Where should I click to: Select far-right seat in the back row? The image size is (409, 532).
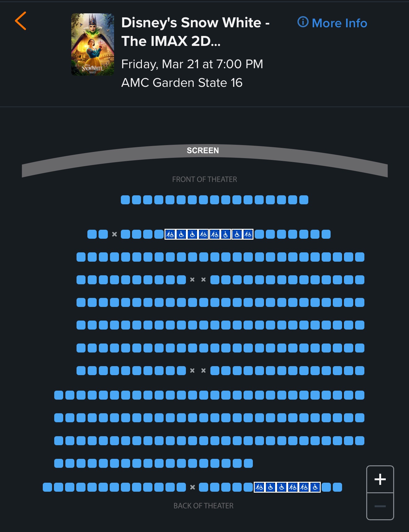pyautogui.click(x=337, y=487)
